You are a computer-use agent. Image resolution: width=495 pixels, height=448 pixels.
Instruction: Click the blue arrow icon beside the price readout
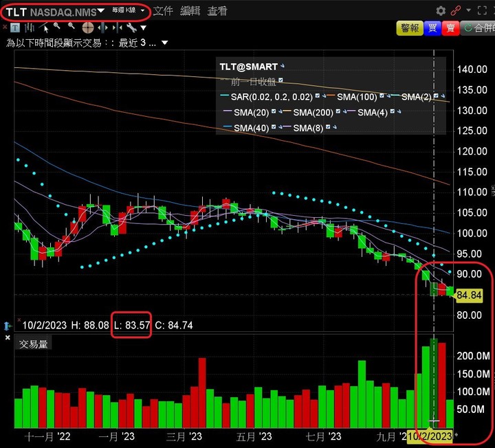point(8,326)
